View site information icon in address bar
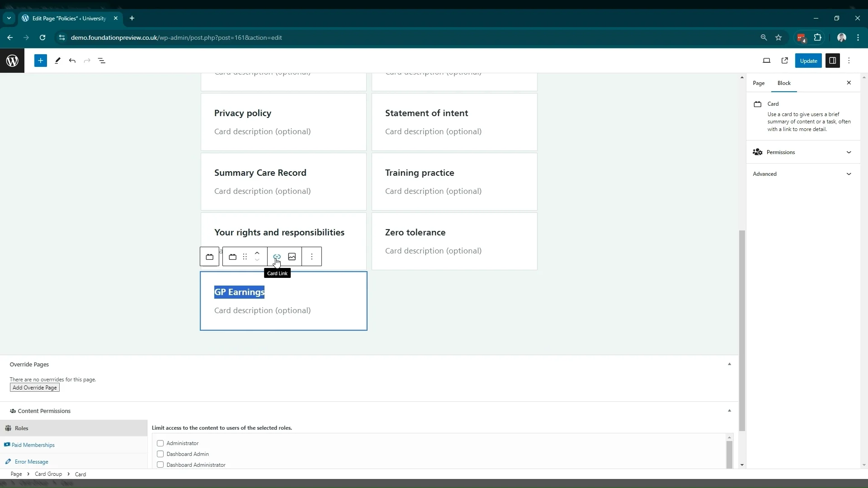The height and width of the screenshot is (488, 868). point(62,38)
